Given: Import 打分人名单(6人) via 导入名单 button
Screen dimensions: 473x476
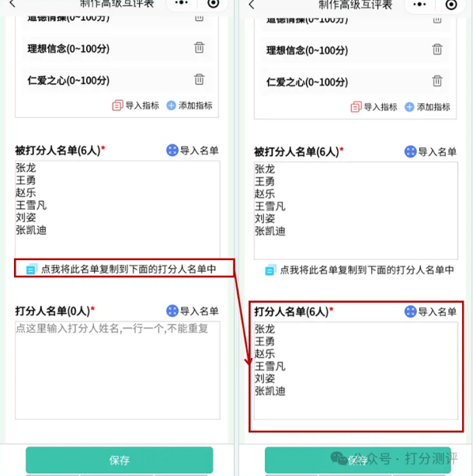Looking at the screenshot, I should [430, 311].
